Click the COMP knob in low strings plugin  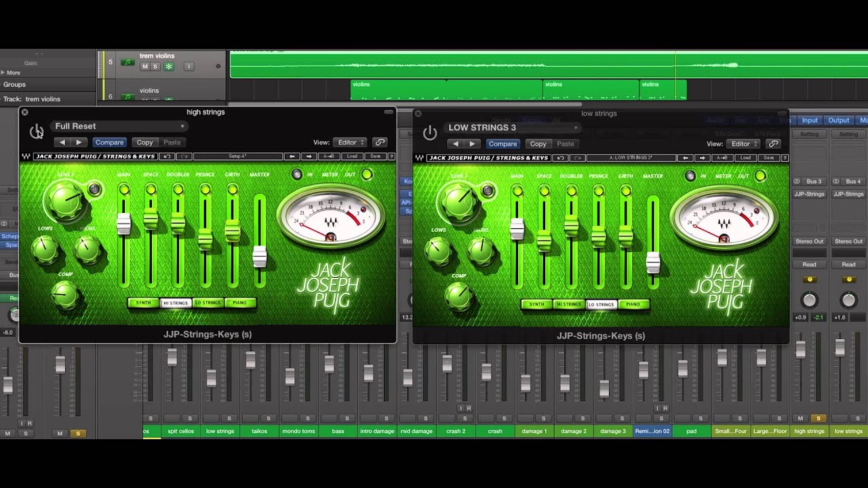tap(458, 296)
